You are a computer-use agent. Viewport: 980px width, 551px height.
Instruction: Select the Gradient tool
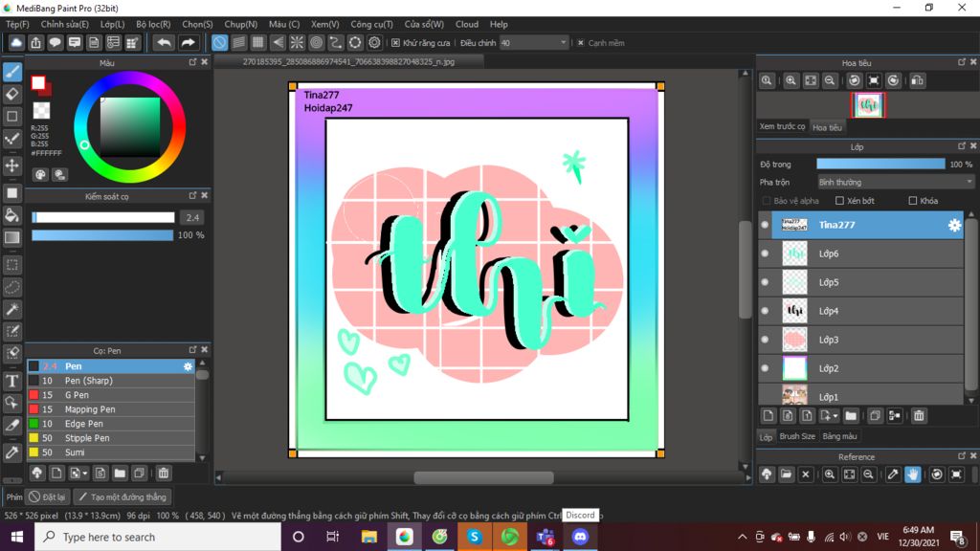(12, 237)
